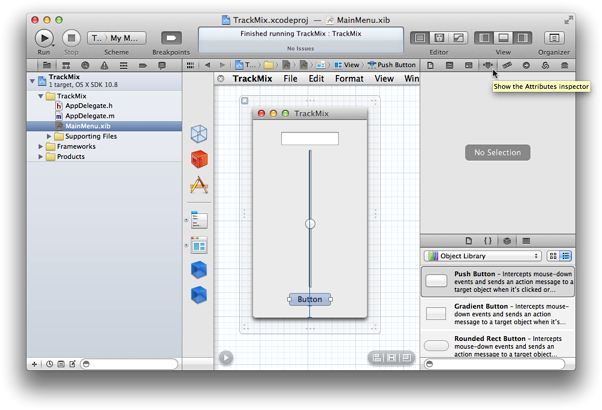602x410 pixels.
Task: Switch to the Version editor
Action: pos(458,38)
